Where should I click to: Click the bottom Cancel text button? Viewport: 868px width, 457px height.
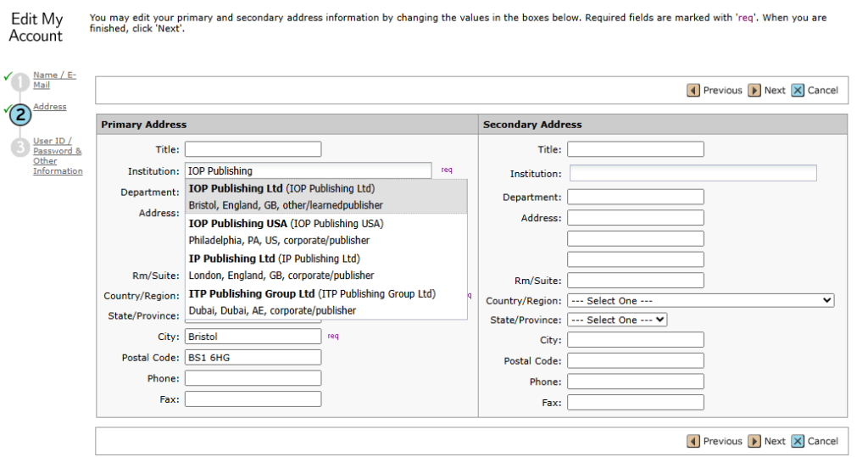click(x=822, y=441)
